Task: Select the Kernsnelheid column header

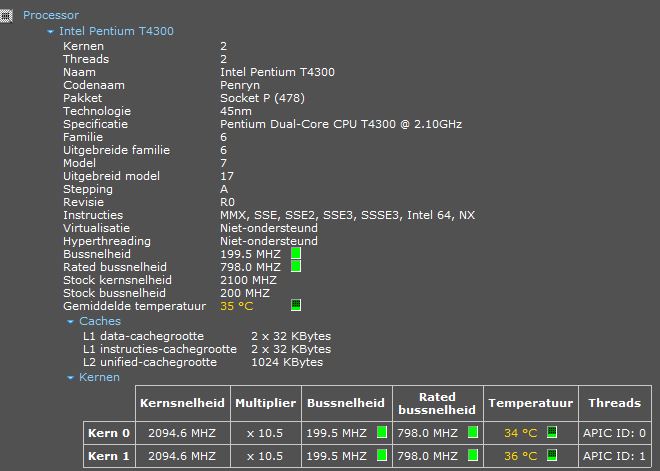Action: pyautogui.click(x=182, y=403)
